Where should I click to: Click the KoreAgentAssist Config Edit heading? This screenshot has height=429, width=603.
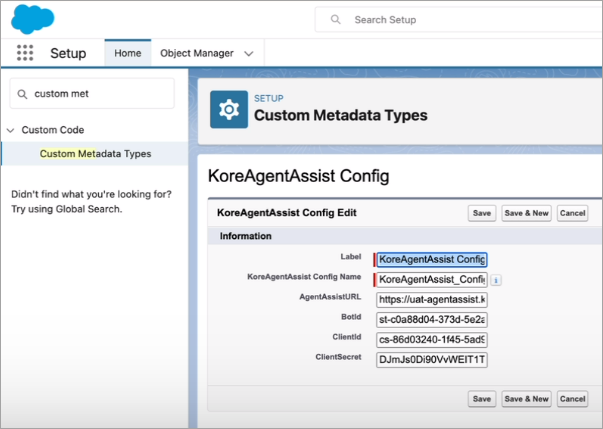(x=287, y=213)
